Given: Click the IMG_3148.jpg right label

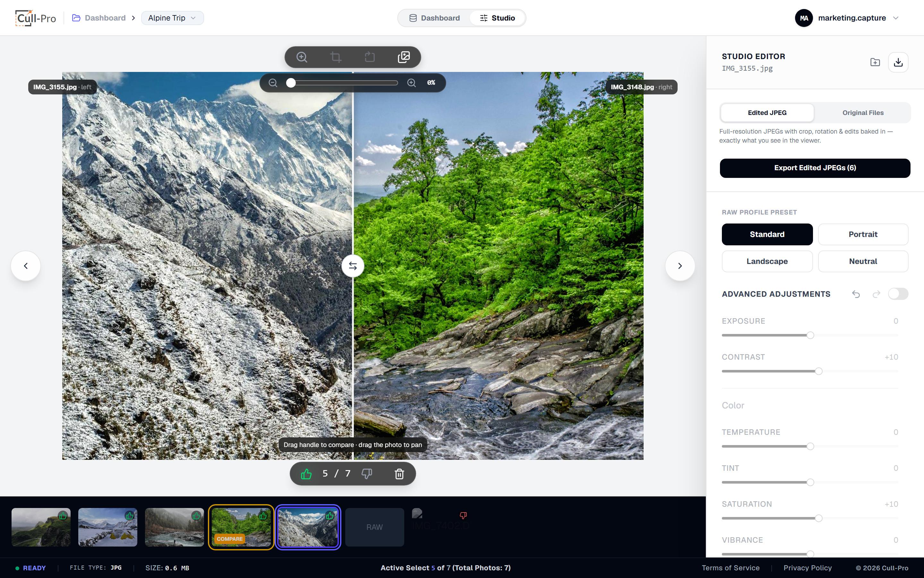Looking at the screenshot, I should click(641, 87).
